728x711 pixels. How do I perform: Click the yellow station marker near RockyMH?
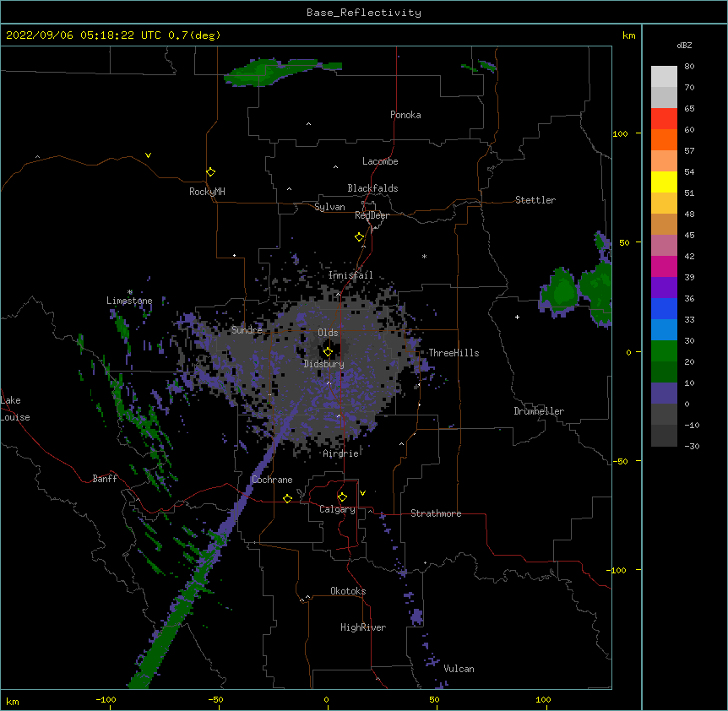(210, 171)
